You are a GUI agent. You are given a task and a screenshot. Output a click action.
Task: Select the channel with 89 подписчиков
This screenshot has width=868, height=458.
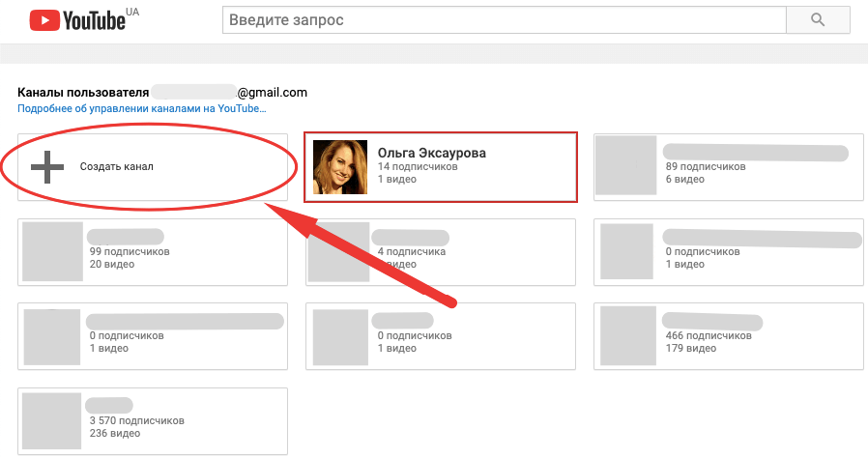(x=729, y=167)
